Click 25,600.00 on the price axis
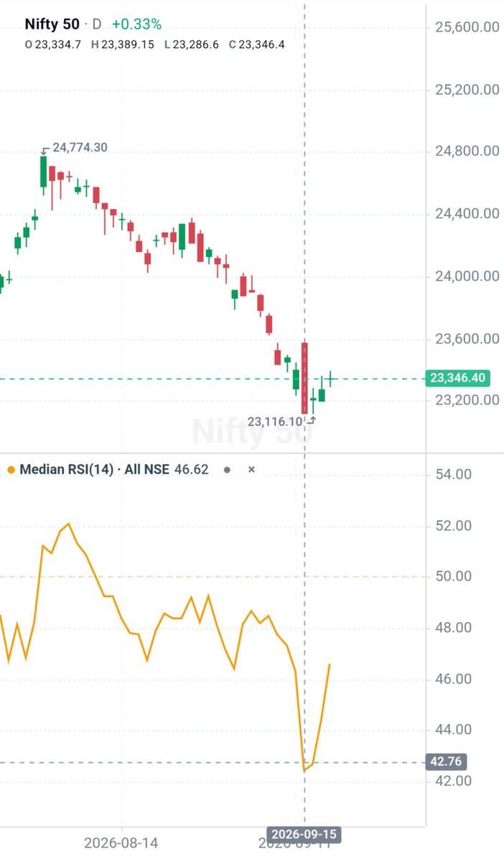The width and height of the screenshot is (504, 862). pos(467,27)
